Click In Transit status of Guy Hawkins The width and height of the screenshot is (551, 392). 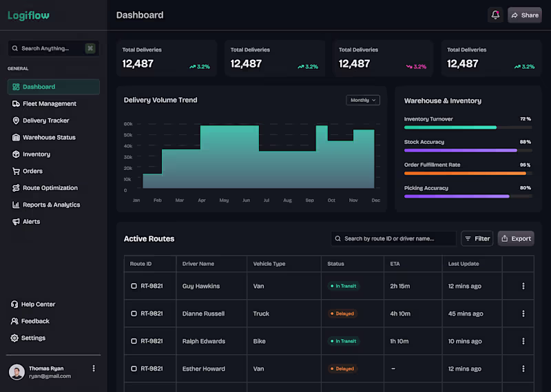[343, 286]
